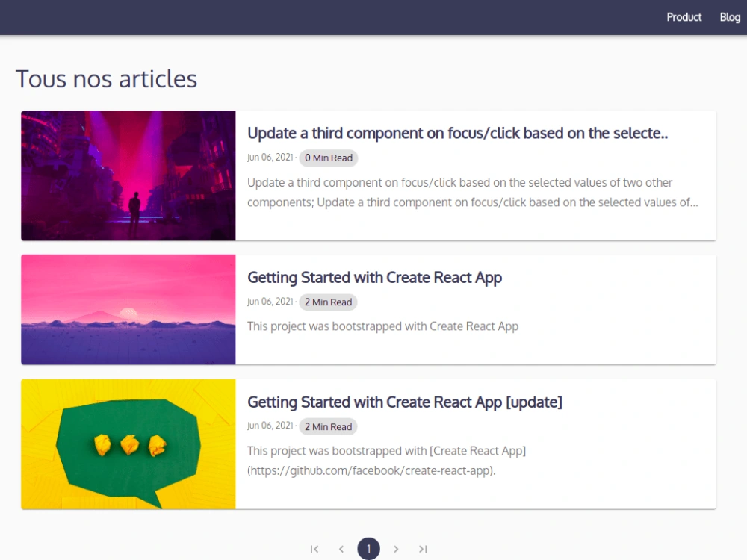Click '2 Min Read' badge of the [update] article
This screenshot has height=560, width=747.
pos(328,426)
